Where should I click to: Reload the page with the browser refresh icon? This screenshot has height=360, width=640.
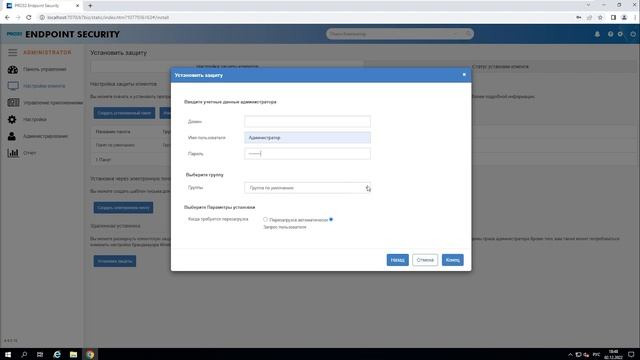click(29, 18)
